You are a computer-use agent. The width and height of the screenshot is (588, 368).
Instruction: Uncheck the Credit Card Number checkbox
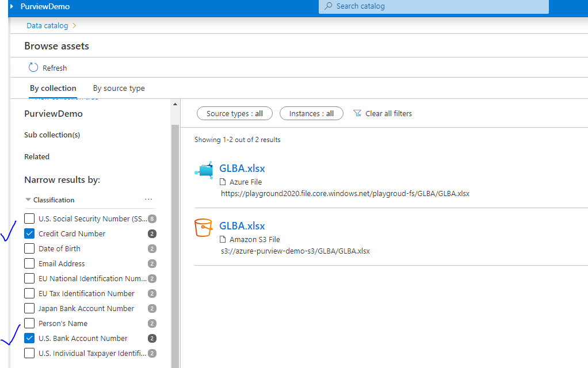(x=29, y=233)
